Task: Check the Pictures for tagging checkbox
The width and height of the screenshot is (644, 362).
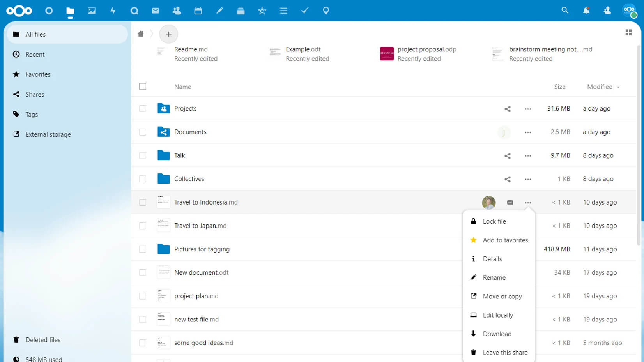Action: coord(143,249)
